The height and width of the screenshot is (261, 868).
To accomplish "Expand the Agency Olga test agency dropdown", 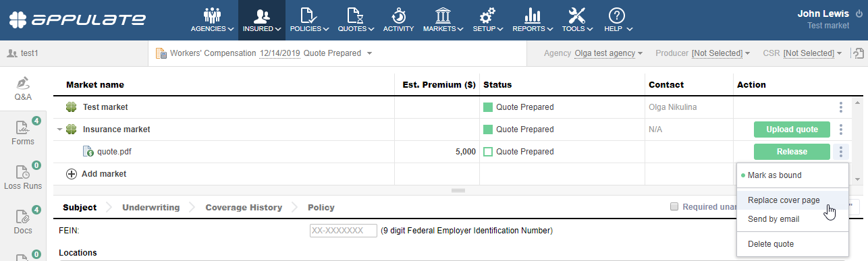I will coord(608,53).
